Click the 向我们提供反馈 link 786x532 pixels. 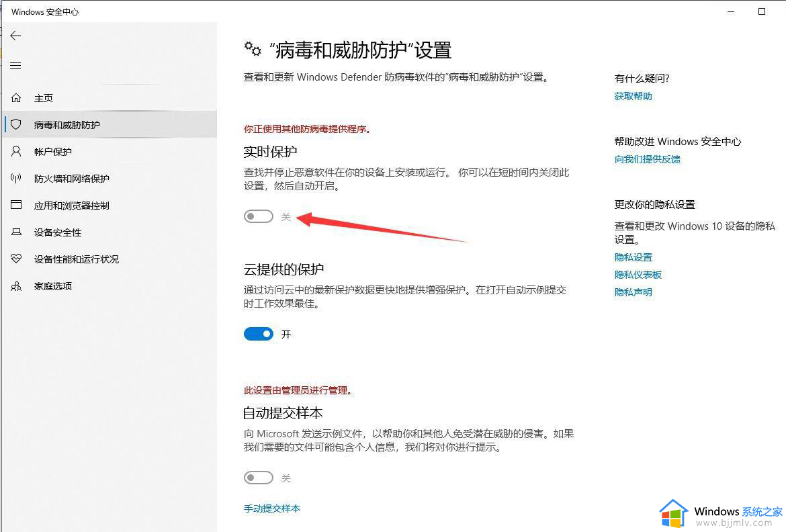[x=648, y=159]
